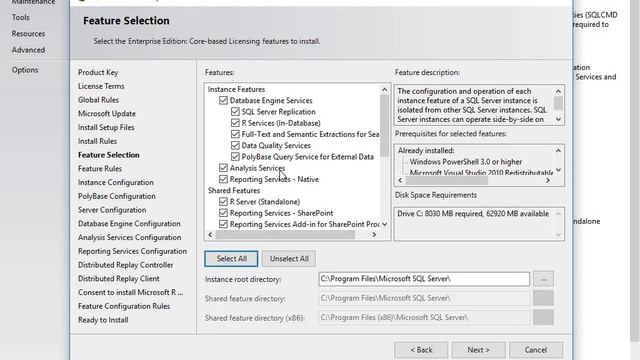Toggle Data Quality Services checkbox
The width and height of the screenshot is (640, 360).
(235, 145)
